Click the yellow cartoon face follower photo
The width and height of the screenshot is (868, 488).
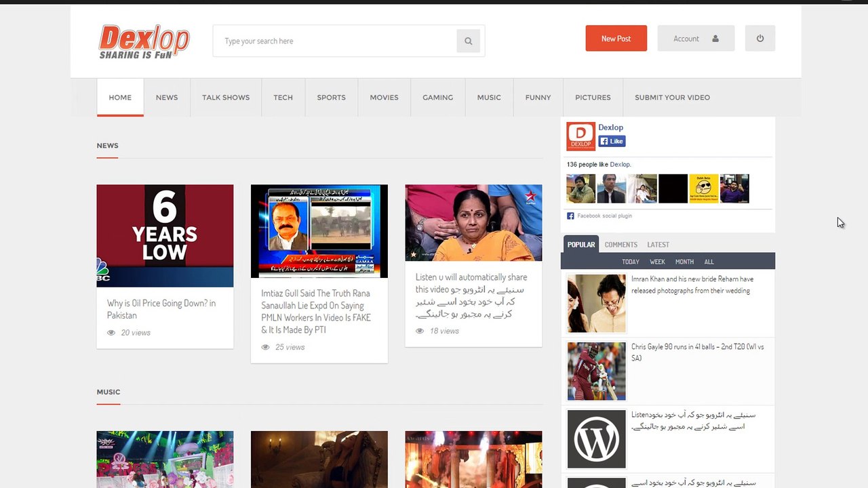click(704, 188)
